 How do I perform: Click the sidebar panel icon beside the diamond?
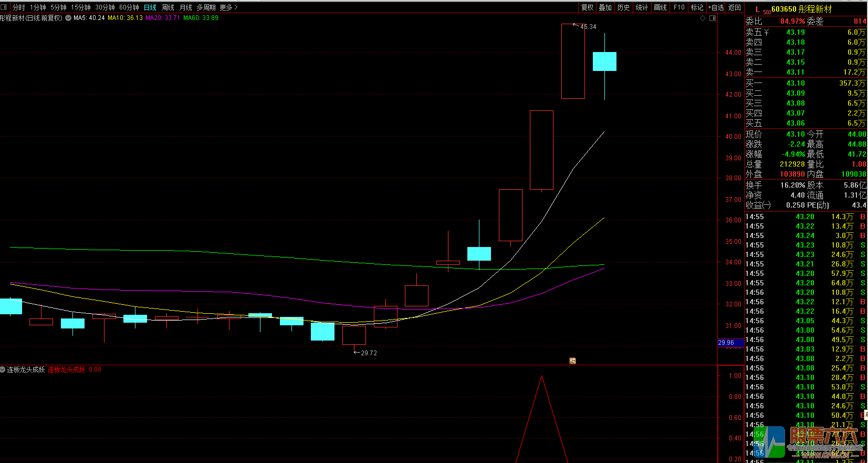(713, 18)
